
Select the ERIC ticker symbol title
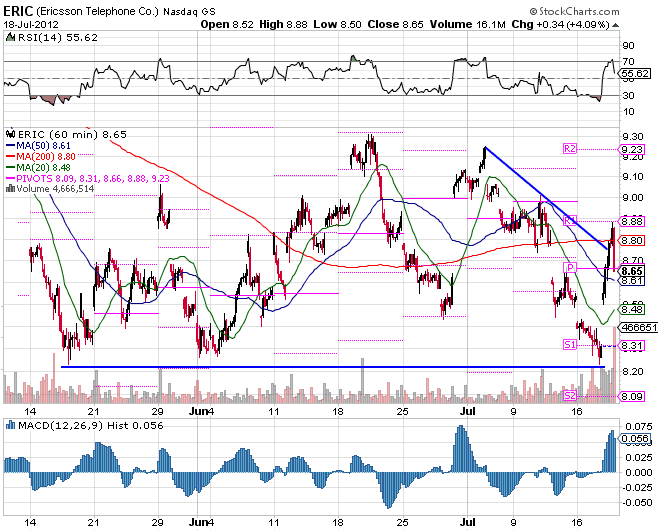18,10
